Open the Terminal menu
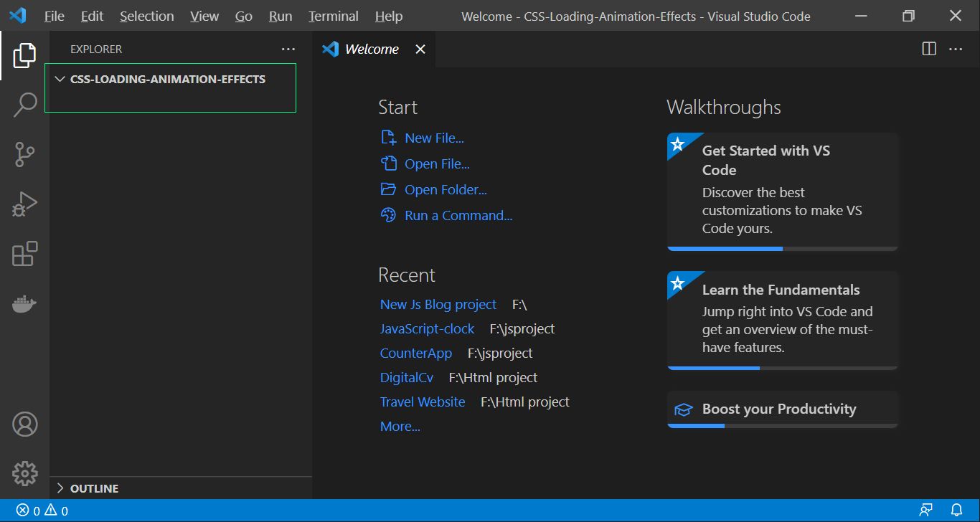 tap(334, 16)
